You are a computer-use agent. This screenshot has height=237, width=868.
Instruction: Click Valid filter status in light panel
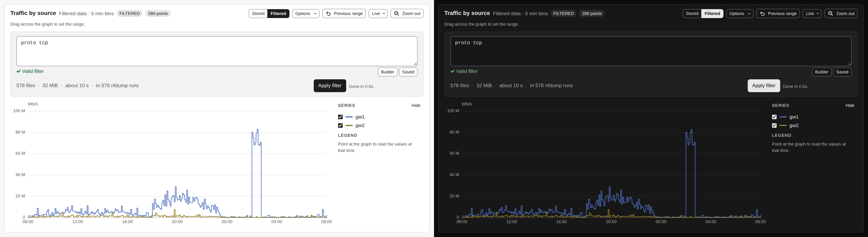30,71
